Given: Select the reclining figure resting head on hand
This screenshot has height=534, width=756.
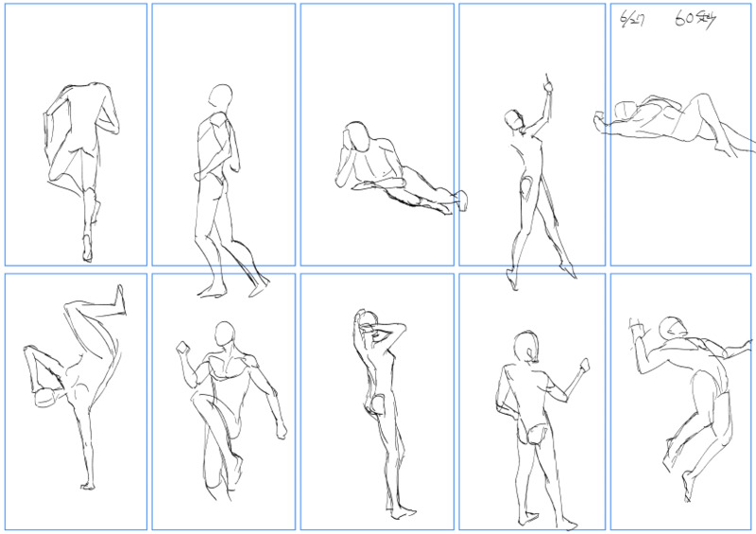Looking at the screenshot, I should [401, 166].
